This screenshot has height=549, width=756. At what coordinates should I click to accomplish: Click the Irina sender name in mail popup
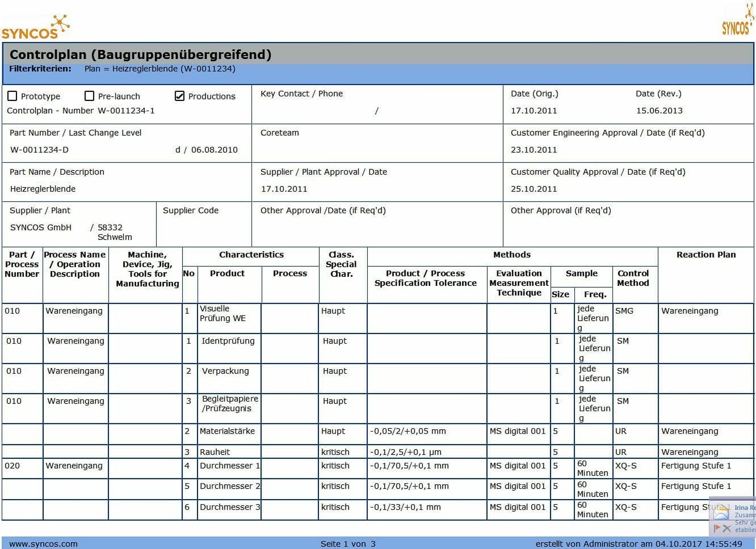[745, 507]
